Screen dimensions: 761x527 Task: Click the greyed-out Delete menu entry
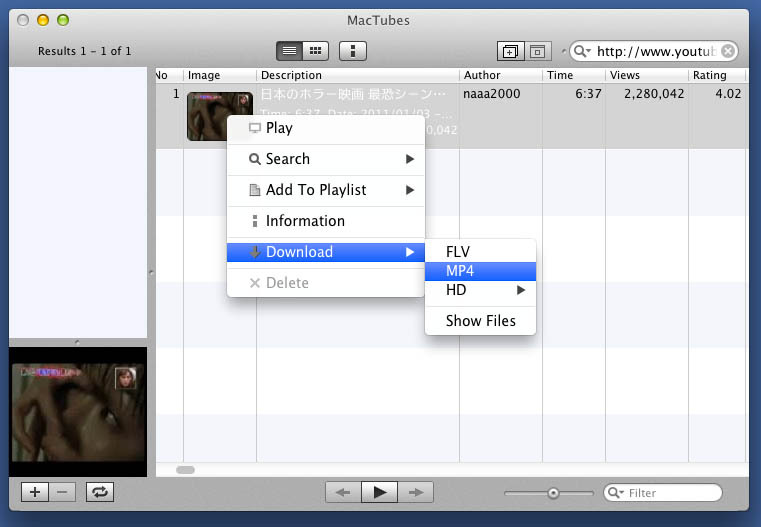pos(326,283)
